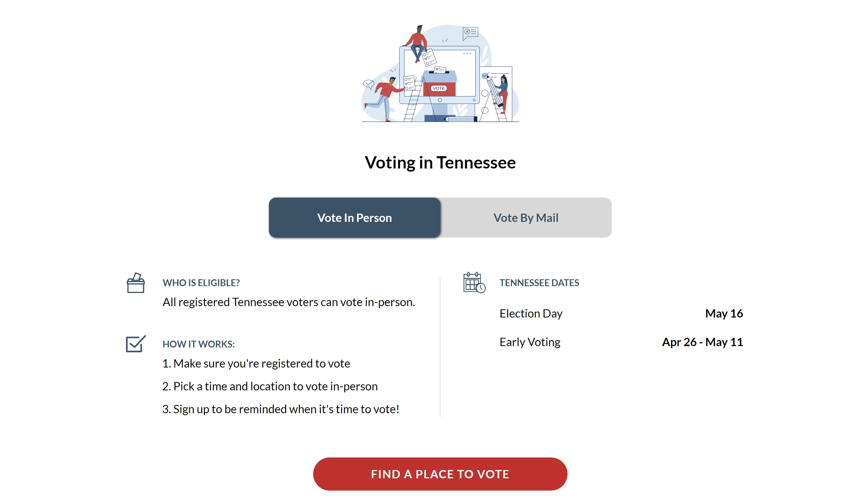The height and width of the screenshot is (504, 865).
Task: Click step 3, Sign up to be reminded
Action: pyautogui.click(x=281, y=409)
